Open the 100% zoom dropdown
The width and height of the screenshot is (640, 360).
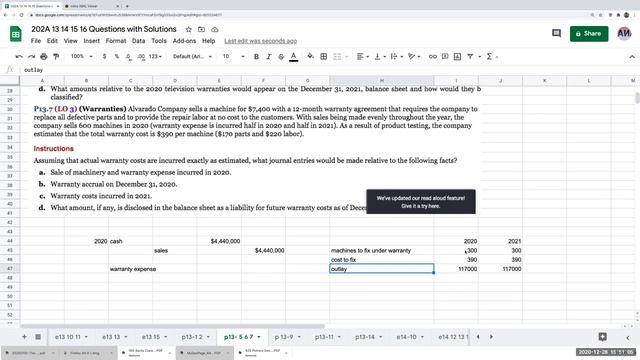pyautogui.click(x=82, y=56)
